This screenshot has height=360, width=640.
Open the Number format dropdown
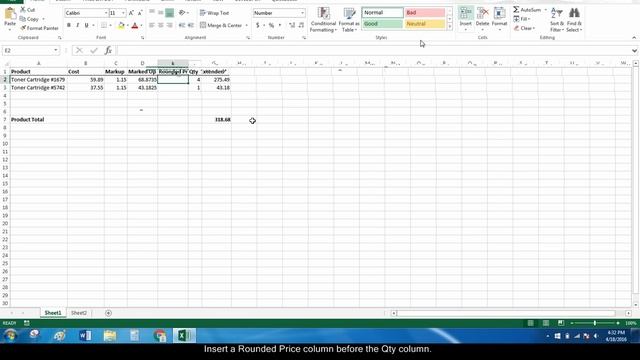tap(302, 13)
